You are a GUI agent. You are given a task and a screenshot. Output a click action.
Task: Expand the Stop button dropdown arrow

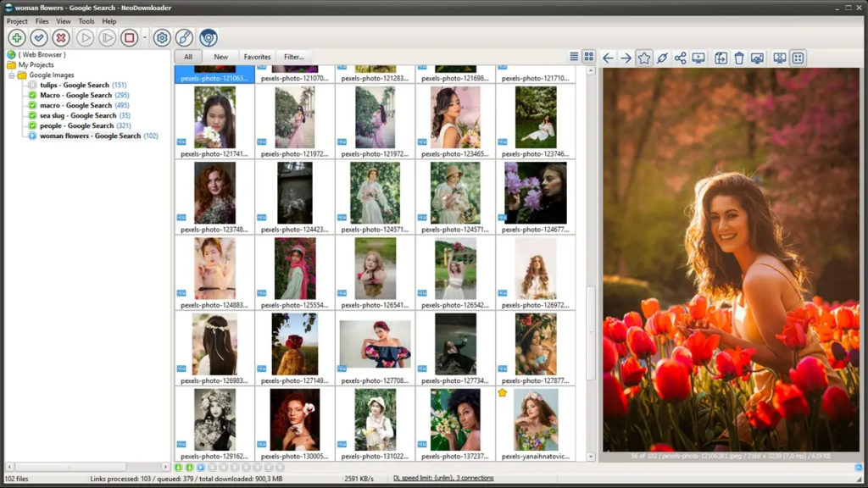pos(145,37)
